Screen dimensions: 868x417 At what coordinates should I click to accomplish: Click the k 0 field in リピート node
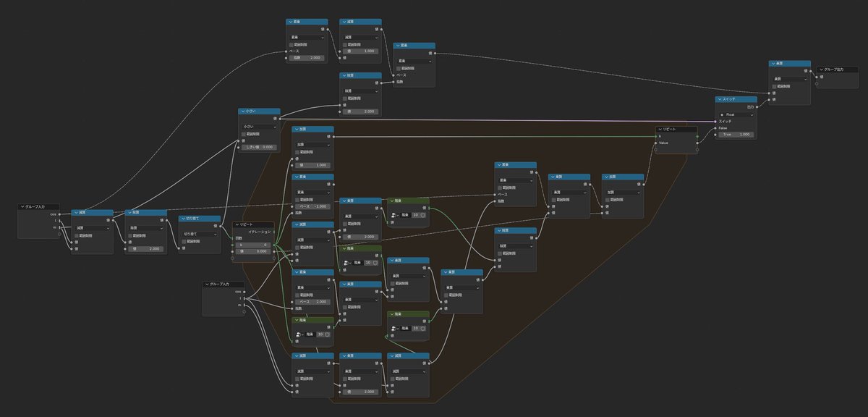point(253,245)
